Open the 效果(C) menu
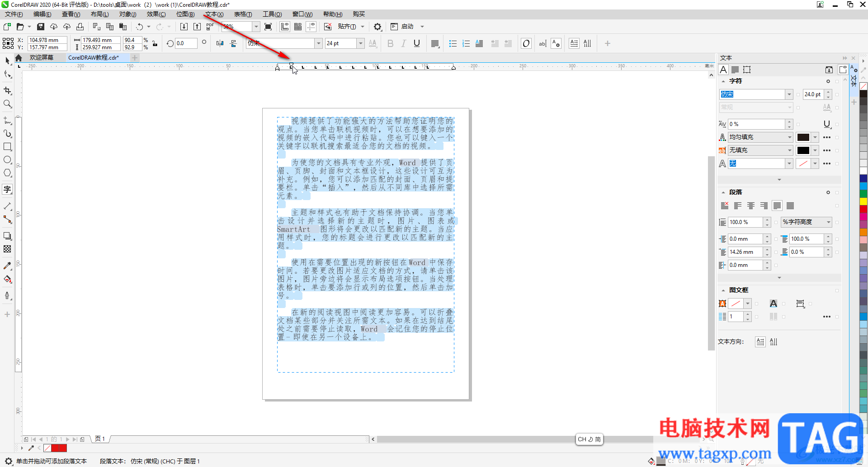The height and width of the screenshot is (467, 868). [156, 14]
